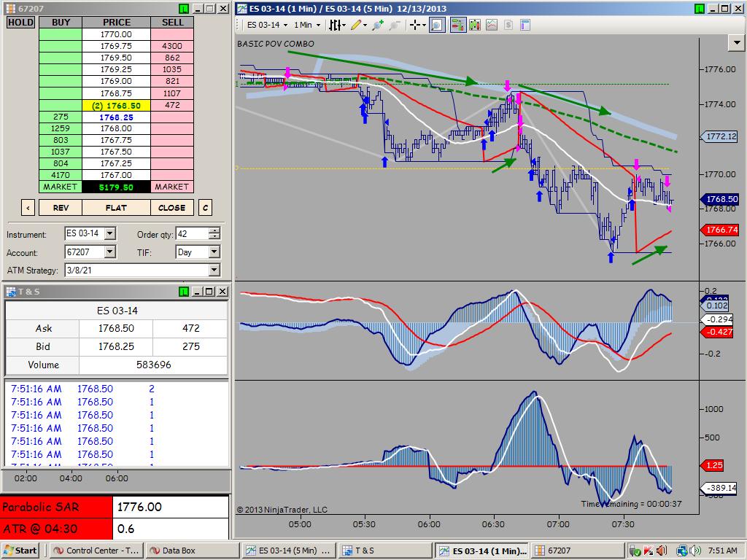747x560 pixels.
Task: Click the HOLD button
Action: pos(20,23)
